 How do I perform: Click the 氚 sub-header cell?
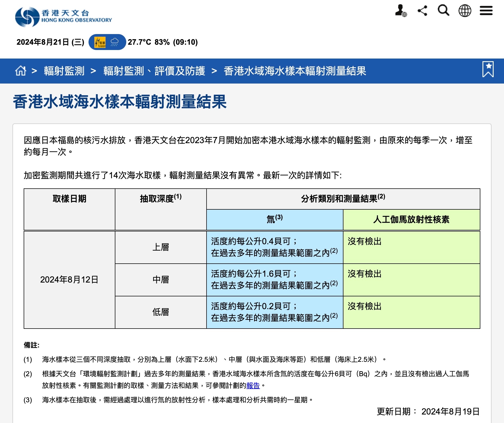[x=275, y=219]
